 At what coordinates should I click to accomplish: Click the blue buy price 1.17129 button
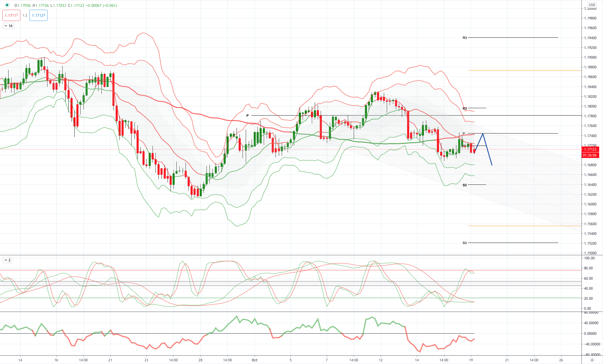tap(38, 15)
